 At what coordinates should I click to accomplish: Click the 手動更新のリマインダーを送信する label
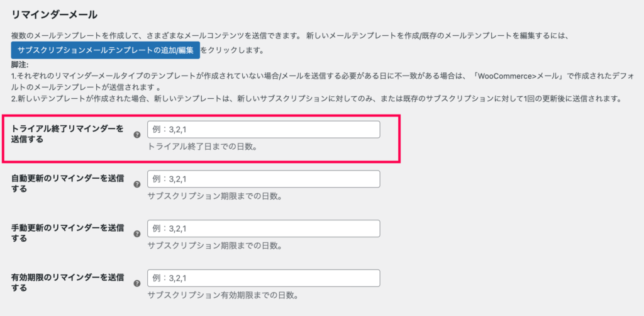tap(67, 233)
